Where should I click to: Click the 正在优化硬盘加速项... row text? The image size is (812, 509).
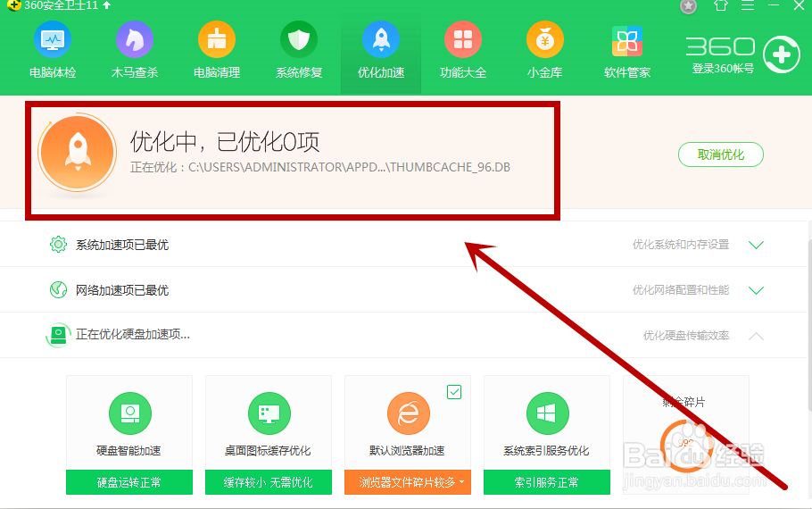point(133,334)
